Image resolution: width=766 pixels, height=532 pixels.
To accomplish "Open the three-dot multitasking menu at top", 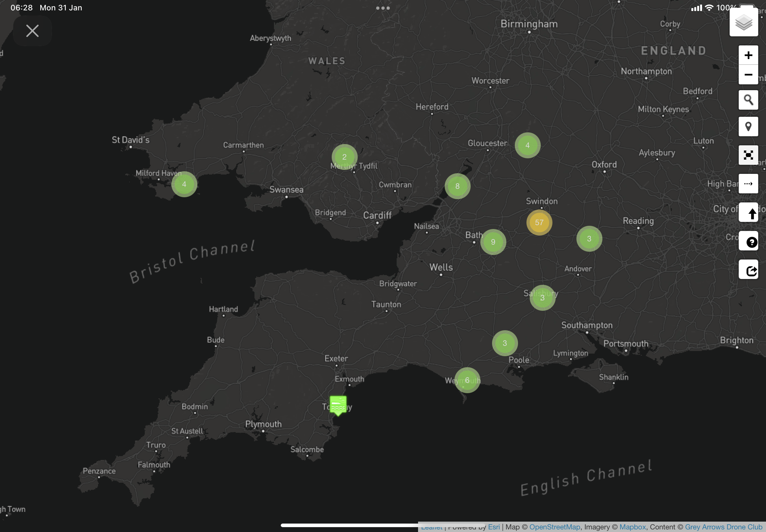I will point(382,8).
